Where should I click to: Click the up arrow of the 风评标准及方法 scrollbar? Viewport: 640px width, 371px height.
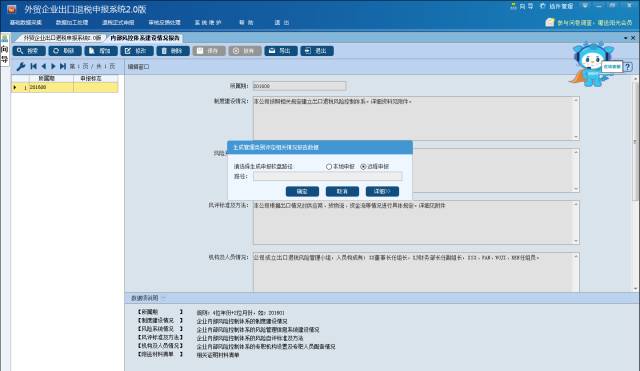[x=576, y=204]
